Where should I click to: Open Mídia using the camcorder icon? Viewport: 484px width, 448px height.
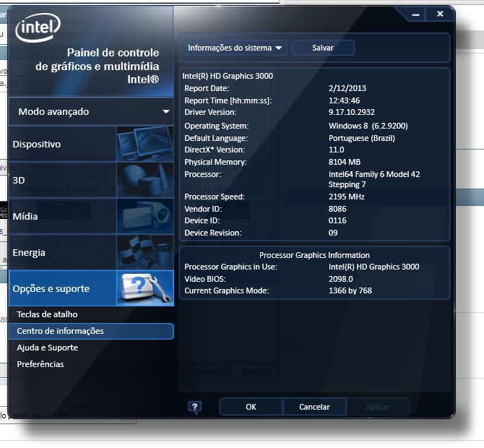click(144, 216)
